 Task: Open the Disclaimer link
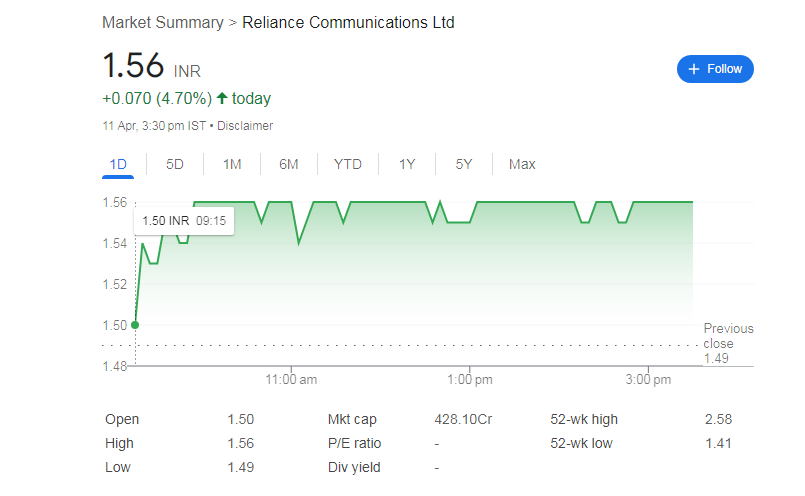245,126
